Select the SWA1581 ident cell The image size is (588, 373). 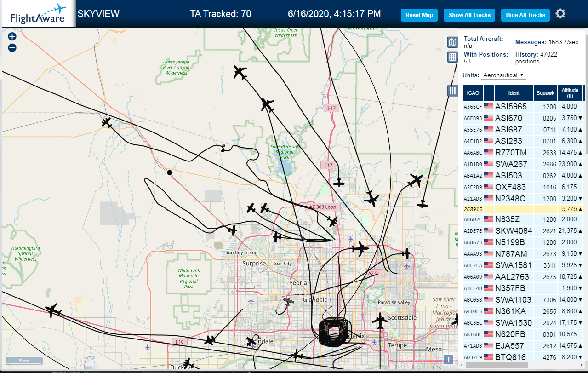(514, 265)
